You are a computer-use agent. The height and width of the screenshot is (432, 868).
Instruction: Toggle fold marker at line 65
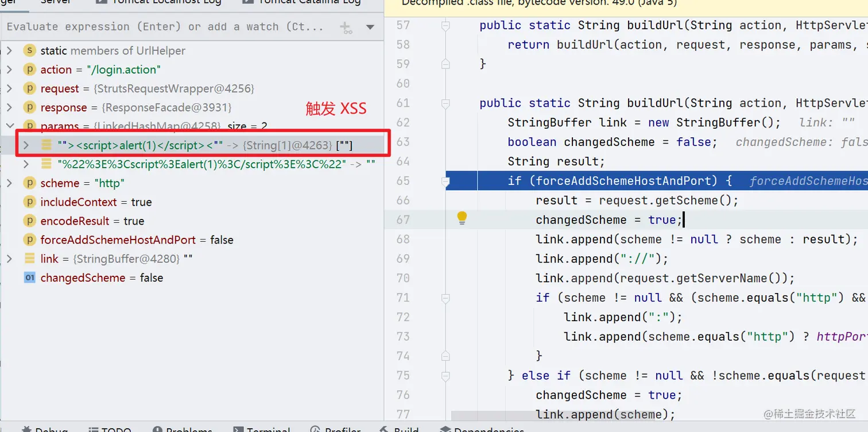445,181
